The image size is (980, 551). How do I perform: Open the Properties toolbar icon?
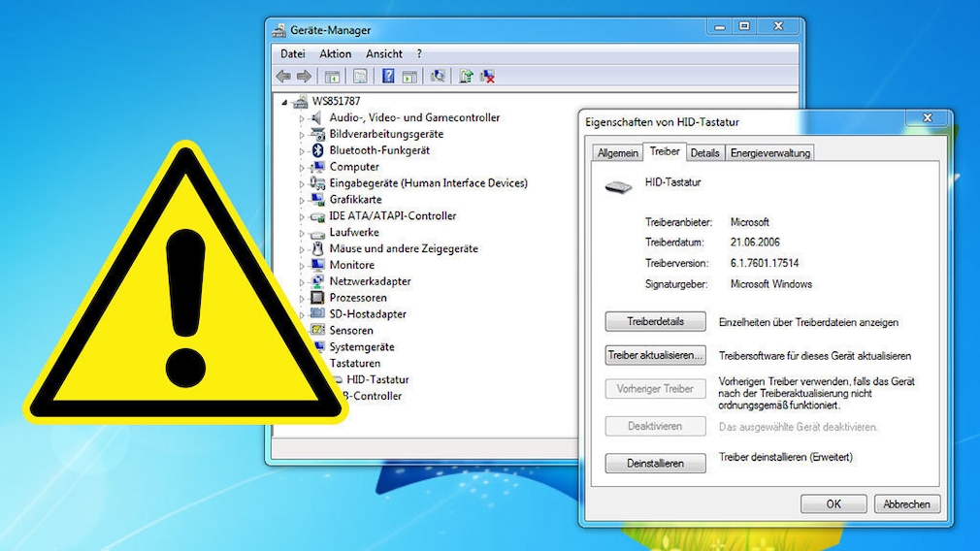pyautogui.click(x=360, y=77)
